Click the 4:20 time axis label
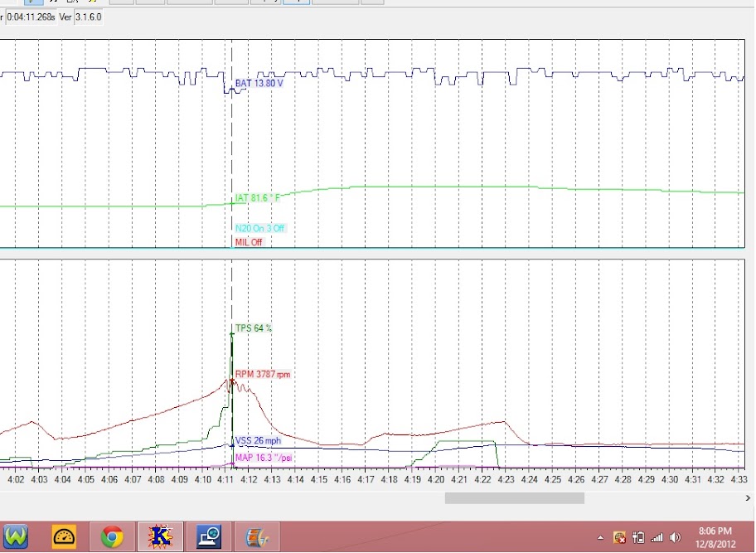This screenshot has height=553, width=756. click(436, 479)
